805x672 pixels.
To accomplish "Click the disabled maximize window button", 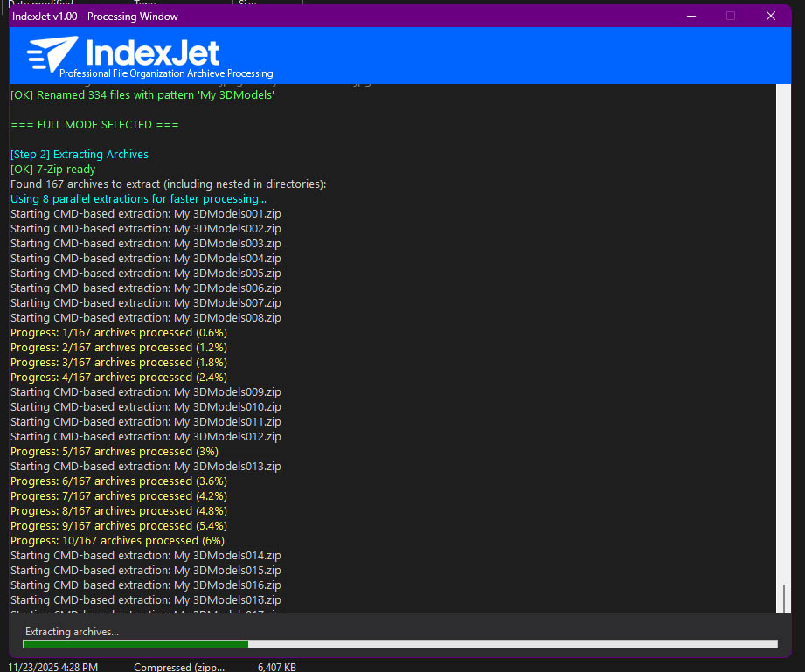I will 731,16.
